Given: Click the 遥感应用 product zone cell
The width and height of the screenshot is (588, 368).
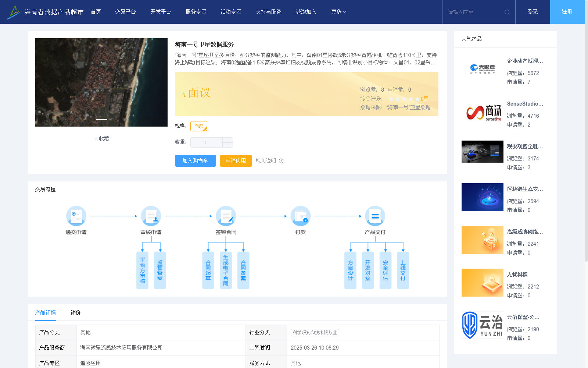Looking at the screenshot, I should (90, 363).
